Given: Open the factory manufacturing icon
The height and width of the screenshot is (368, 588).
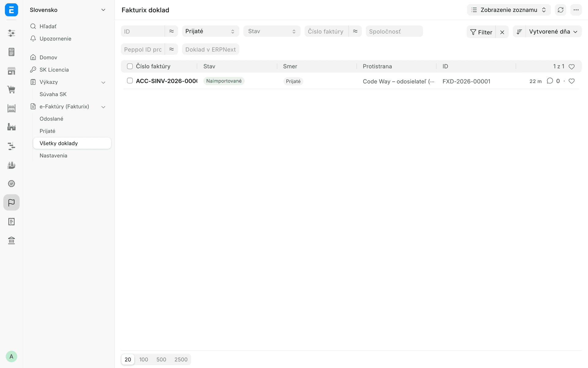Looking at the screenshot, I should tap(11, 127).
